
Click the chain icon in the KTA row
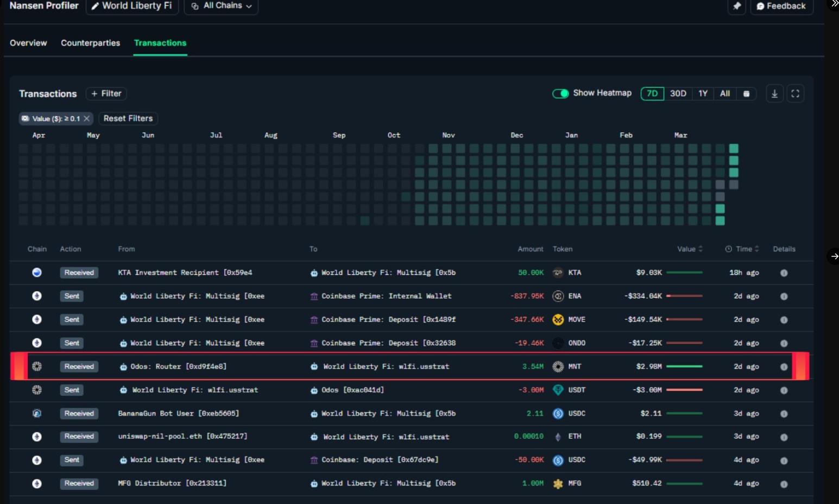[36, 273]
